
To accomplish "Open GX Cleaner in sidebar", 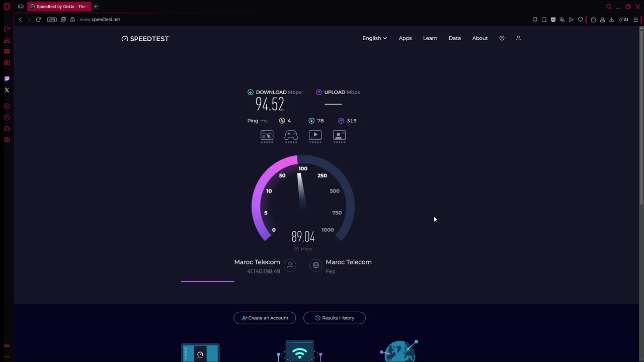I will point(7,40).
